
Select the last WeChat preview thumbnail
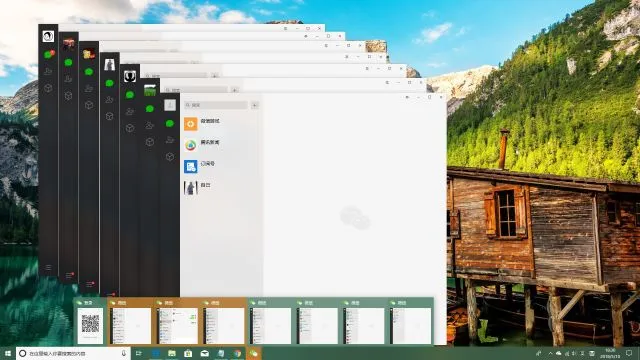pyautogui.click(x=410, y=322)
